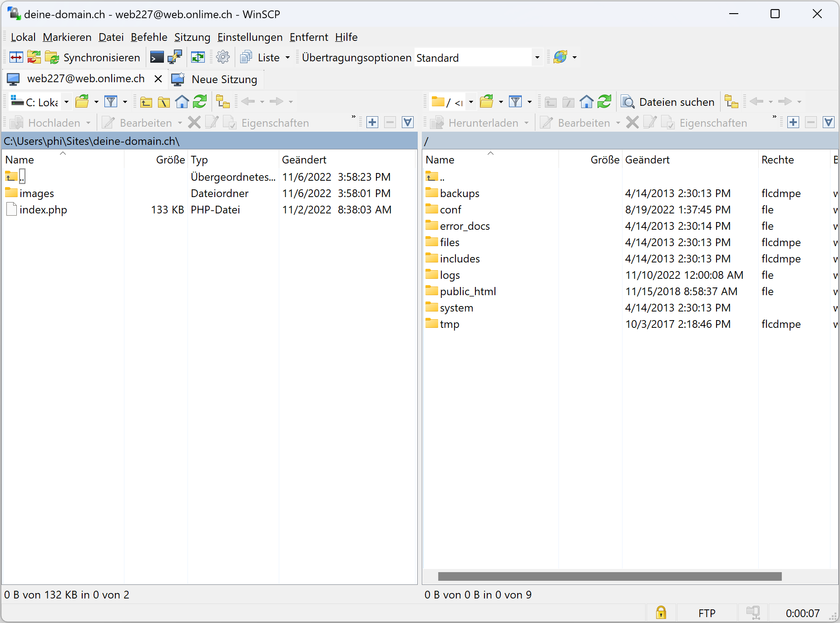The height and width of the screenshot is (623, 840).
Task: Open the terminal console icon
Action: pyautogui.click(x=157, y=57)
